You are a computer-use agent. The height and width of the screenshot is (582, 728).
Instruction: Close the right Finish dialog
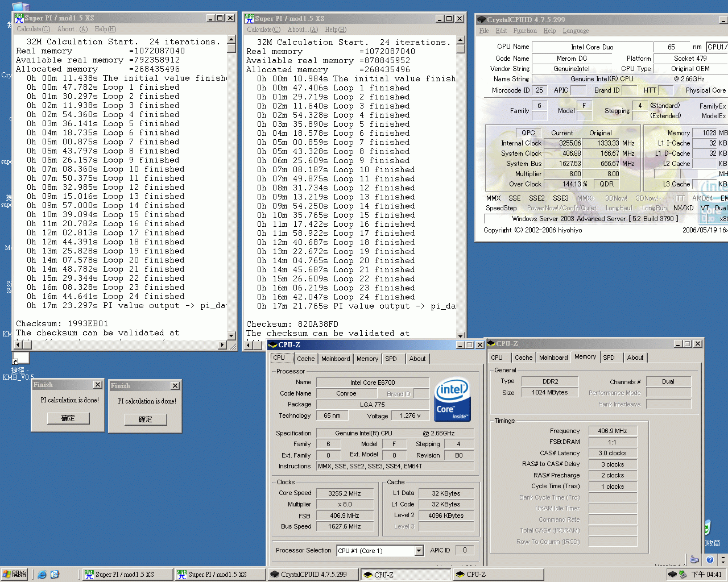click(175, 386)
